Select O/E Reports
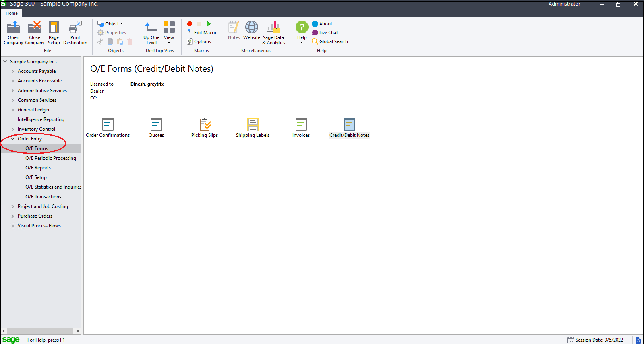This screenshot has width=644, height=344. (x=38, y=168)
